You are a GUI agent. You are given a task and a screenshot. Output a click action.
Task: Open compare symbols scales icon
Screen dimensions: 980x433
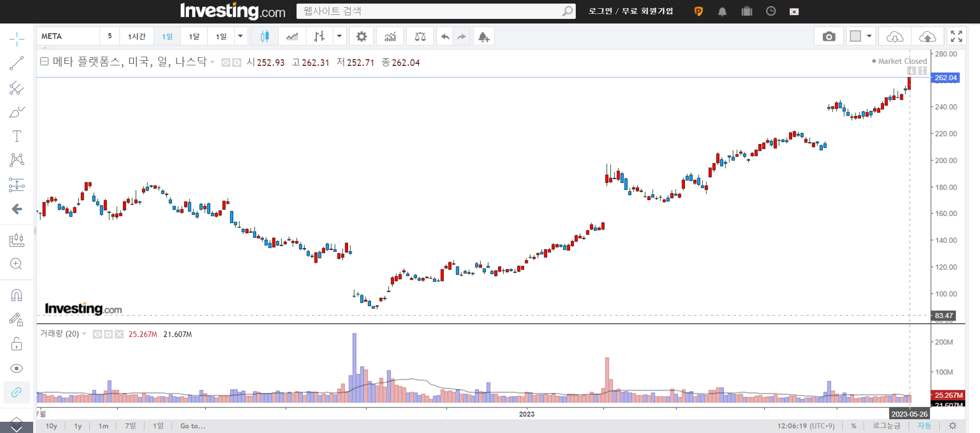pos(420,36)
